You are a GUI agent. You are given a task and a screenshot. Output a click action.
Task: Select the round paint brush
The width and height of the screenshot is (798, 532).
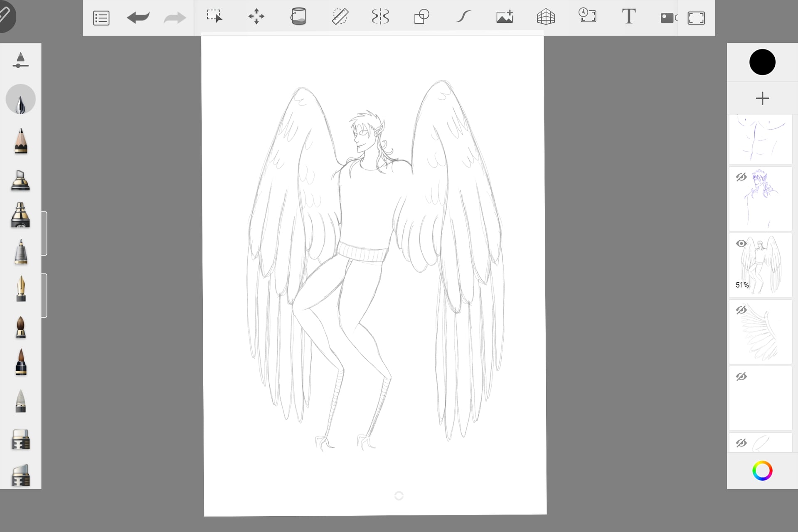[20, 327]
